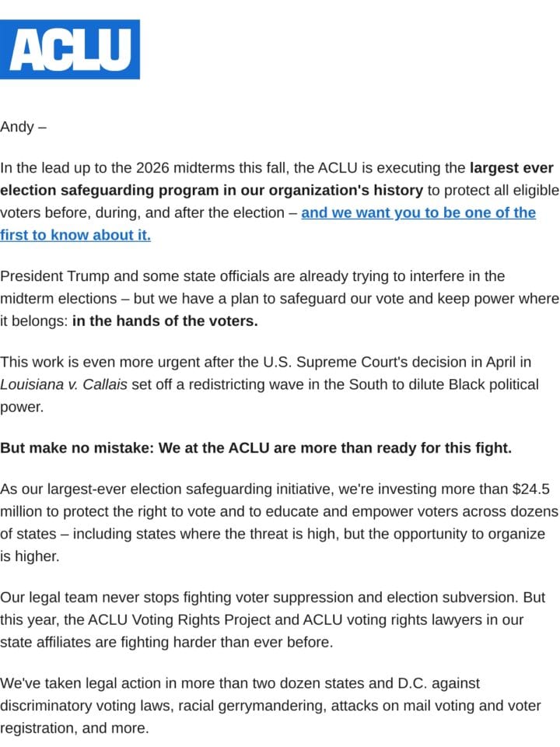560x747 pixels.
Task: Click the 'Andy –' greeting line
Action: [x=23, y=127]
